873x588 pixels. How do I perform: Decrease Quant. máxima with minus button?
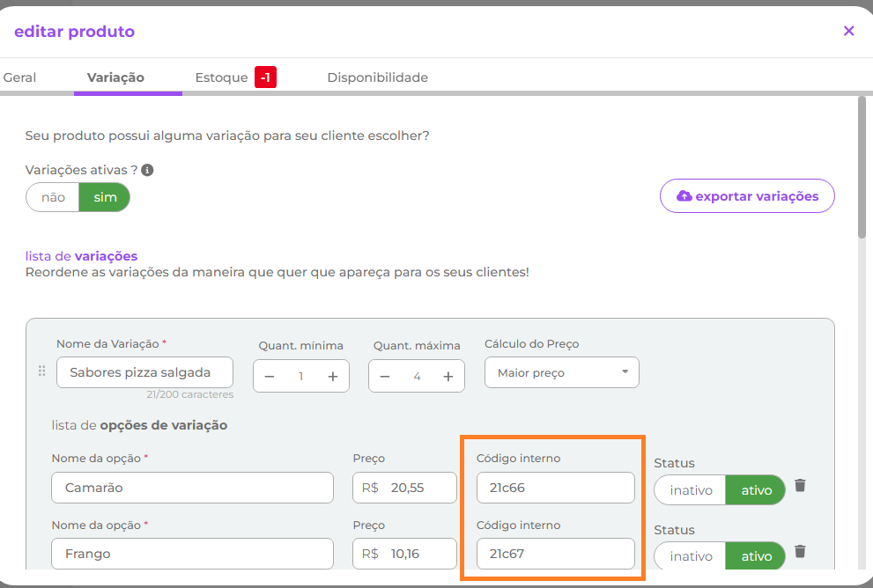(385, 377)
